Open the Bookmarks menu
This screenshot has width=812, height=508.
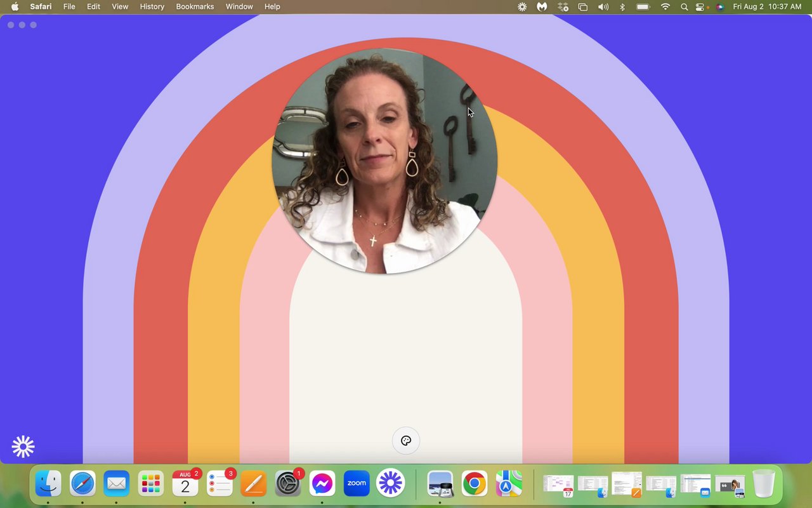[195, 6]
